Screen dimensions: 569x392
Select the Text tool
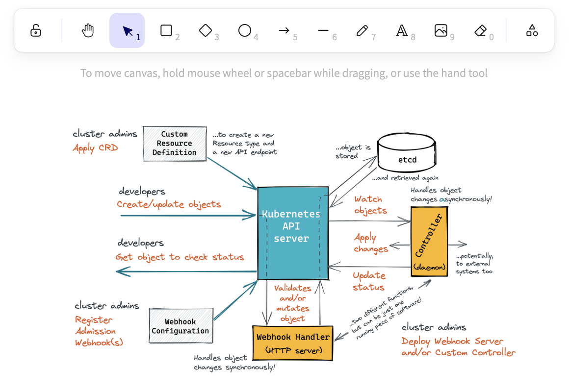click(401, 30)
